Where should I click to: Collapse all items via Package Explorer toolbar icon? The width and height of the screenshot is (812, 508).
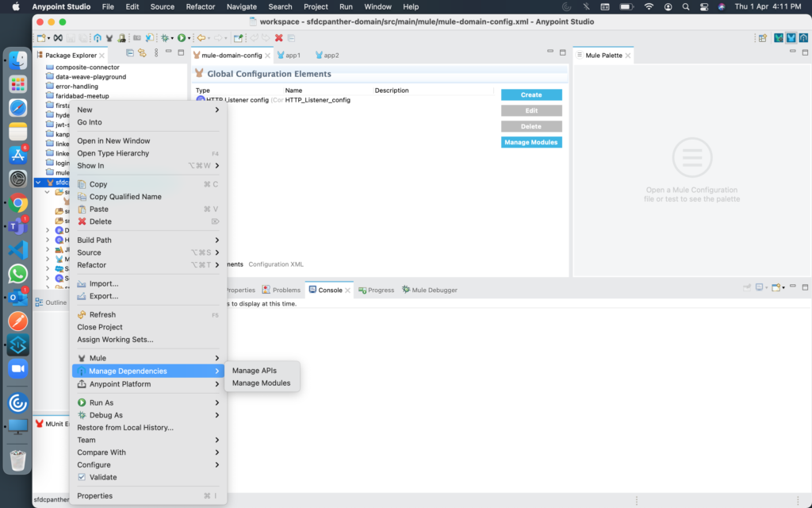(x=129, y=54)
